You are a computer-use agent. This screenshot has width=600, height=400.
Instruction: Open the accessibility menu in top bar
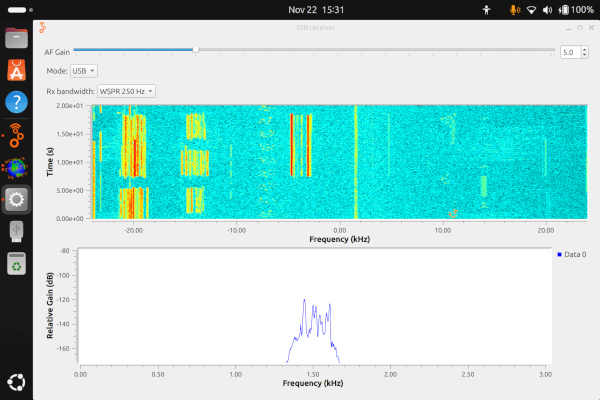pos(486,10)
